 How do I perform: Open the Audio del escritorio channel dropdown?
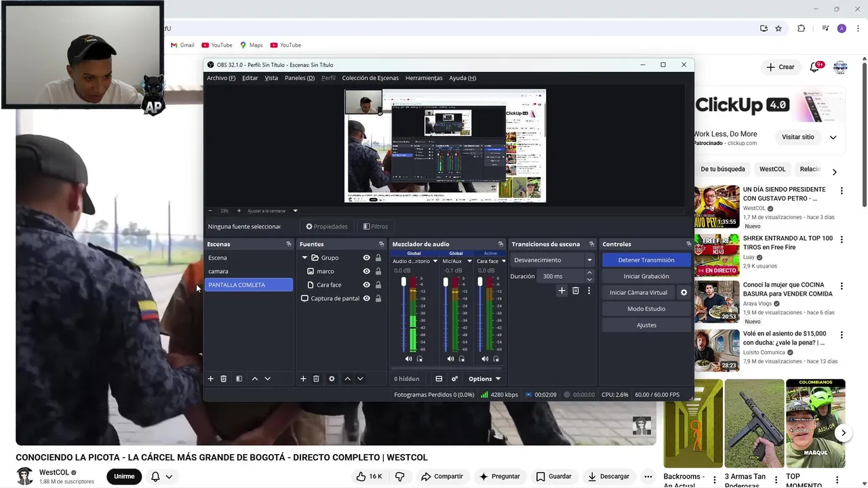pyautogui.click(x=435, y=261)
